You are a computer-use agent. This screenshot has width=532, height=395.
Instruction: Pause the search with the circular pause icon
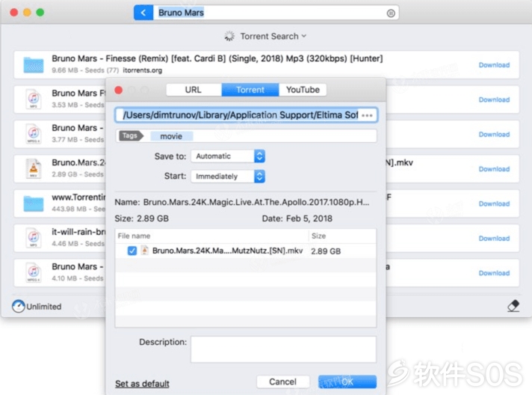(x=391, y=13)
